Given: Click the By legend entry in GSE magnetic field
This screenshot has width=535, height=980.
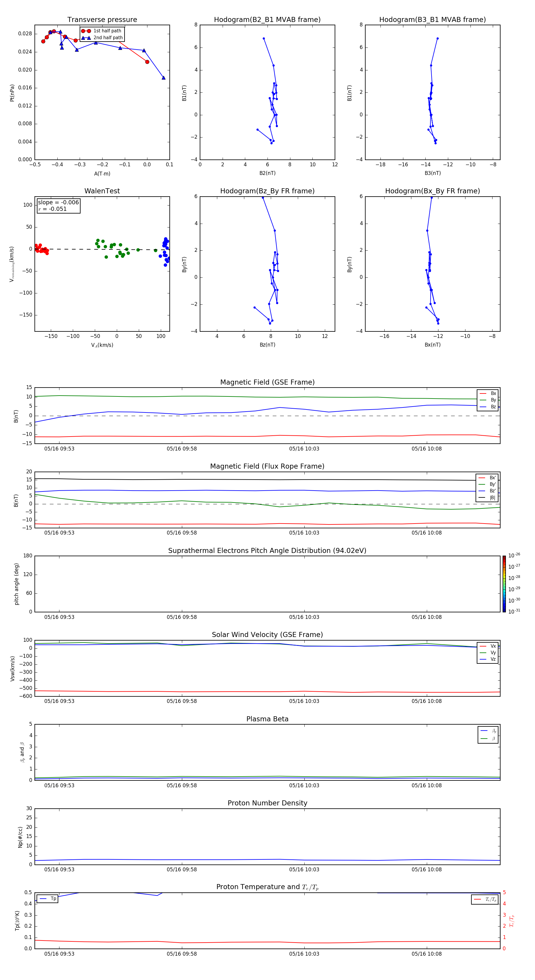Looking at the screenshot, I should [x=488, y=400].
